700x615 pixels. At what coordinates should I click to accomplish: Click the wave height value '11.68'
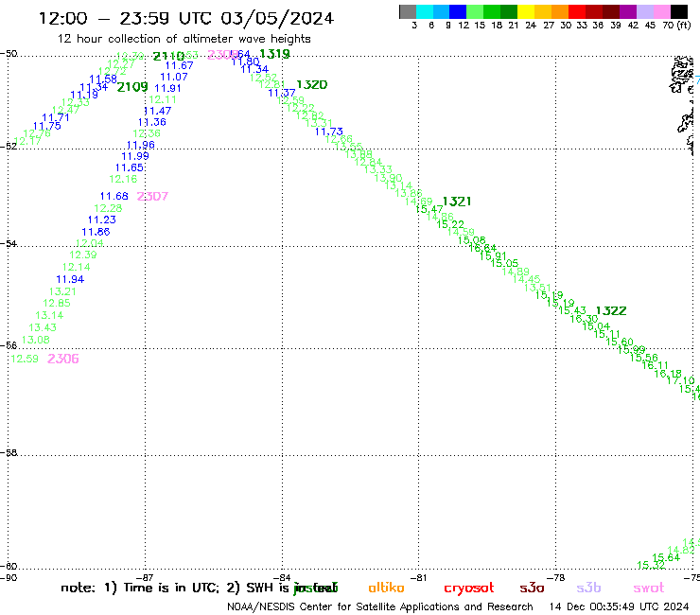[x=114, y=196]
